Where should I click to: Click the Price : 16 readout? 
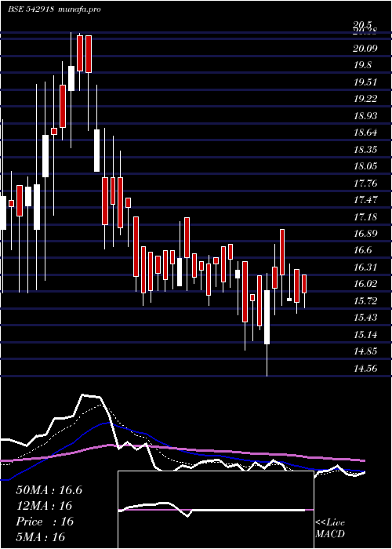[x=45, y=522]
